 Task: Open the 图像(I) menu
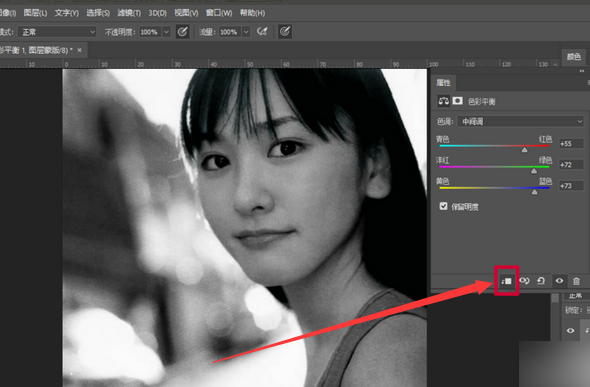8,13
